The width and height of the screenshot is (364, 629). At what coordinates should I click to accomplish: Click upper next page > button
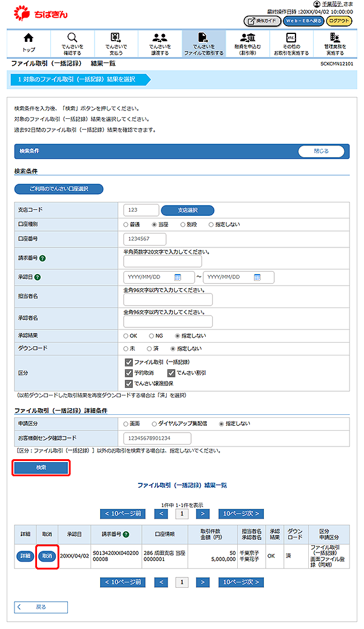[203, 514]
